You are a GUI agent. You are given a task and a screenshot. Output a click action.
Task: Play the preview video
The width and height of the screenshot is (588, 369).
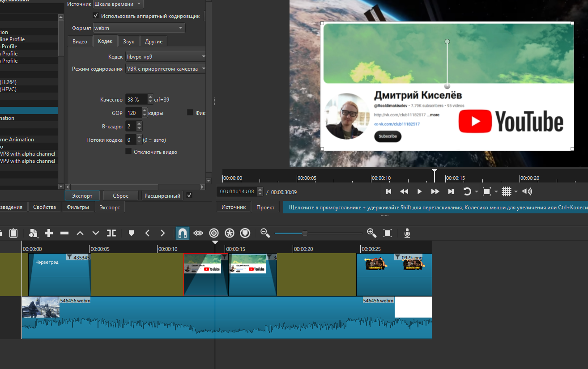(419, 191)
